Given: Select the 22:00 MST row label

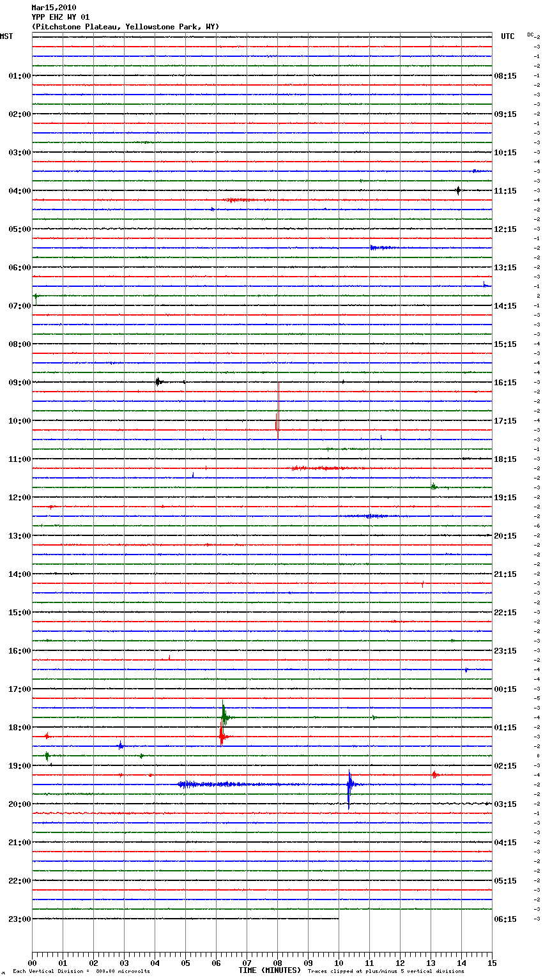Looking at the screenshot, I should [x=20, y=881].
